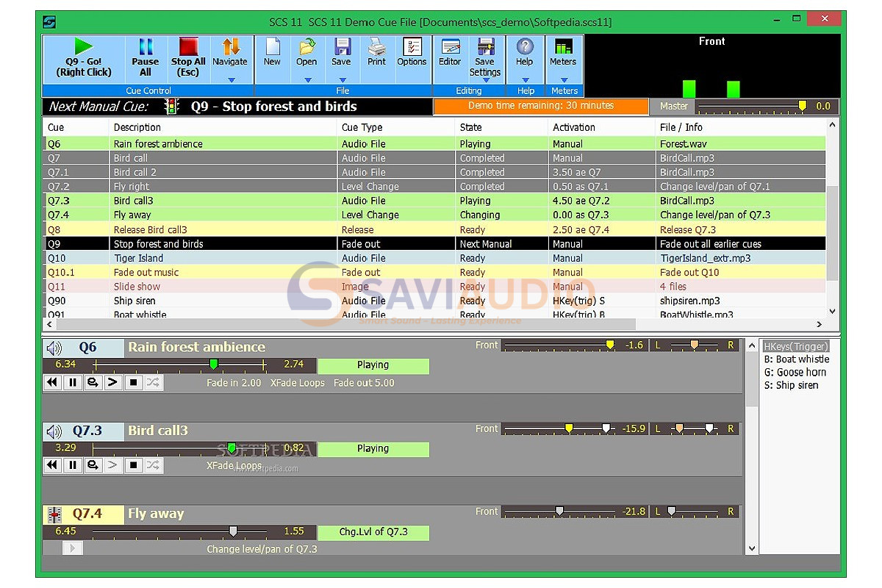Click the Master volume slider

click(x=751, y=107)
